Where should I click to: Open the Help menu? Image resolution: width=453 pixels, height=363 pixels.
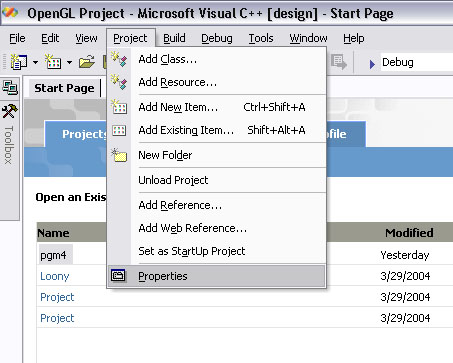pos(354,38)
